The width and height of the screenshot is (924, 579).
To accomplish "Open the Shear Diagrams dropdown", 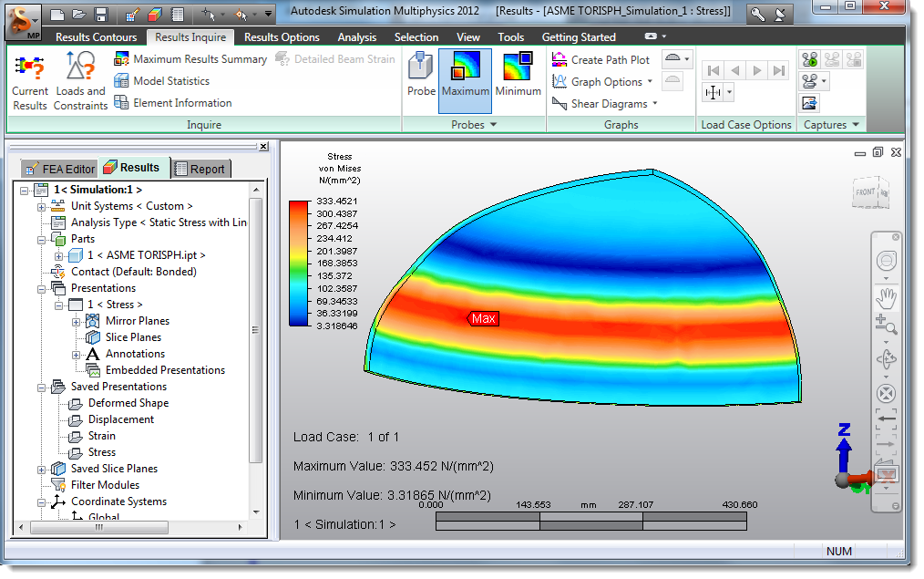I will pos(604,103).
